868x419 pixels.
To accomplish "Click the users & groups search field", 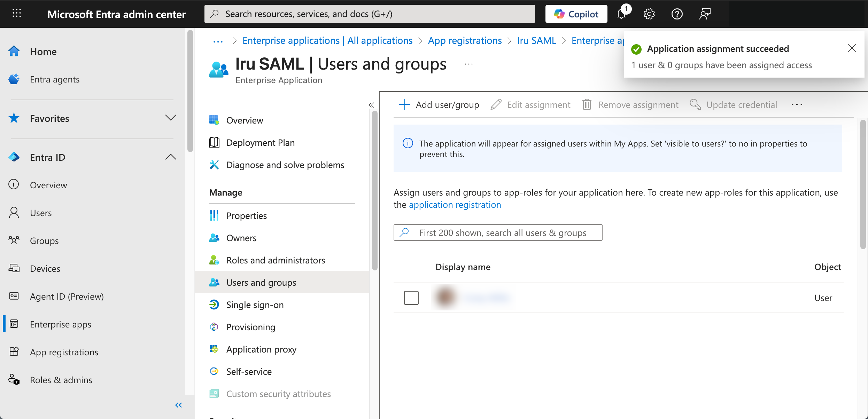I will coord(498,232).
